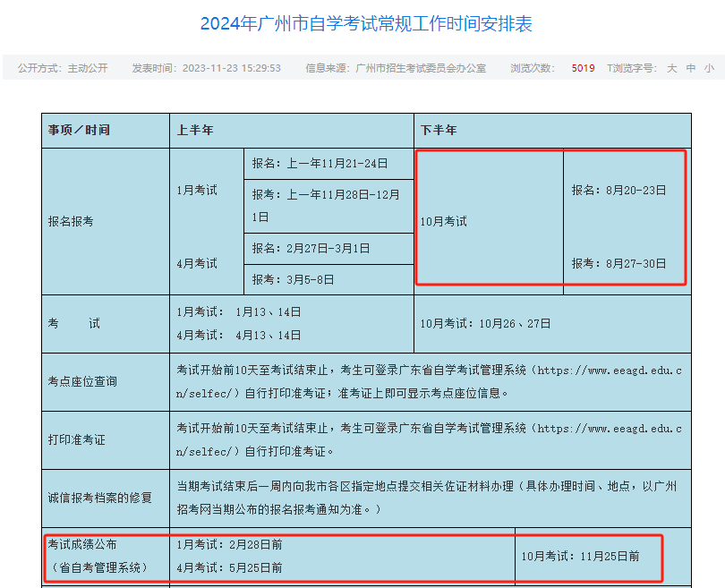Click the 信息来源 广州市招生考试委员会办公室 text

(395, 68)
